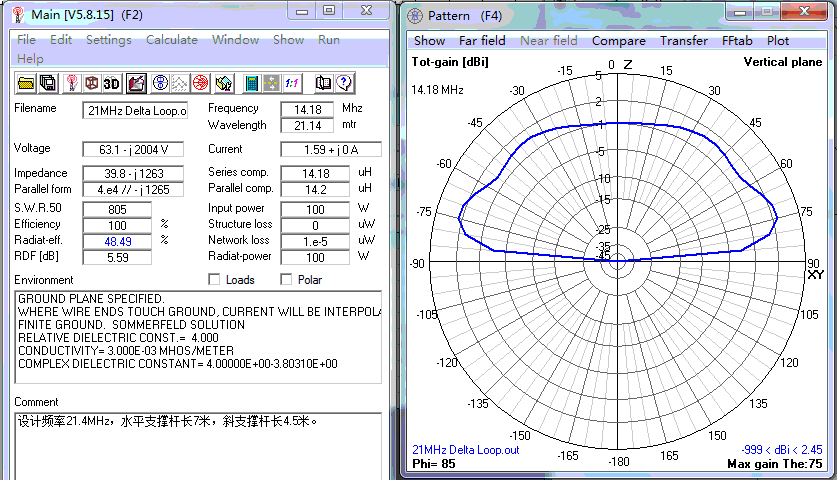Screen dimensions: 837x480
Task: Click 'Phi= 85' text in Pattern window
Action: (x=433, y=463)
